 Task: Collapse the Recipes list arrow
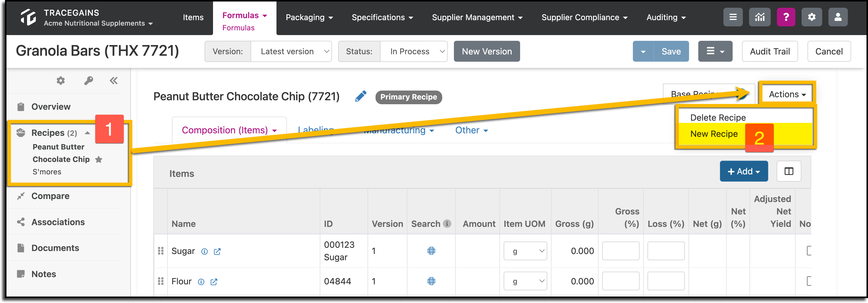click(88, 133)
